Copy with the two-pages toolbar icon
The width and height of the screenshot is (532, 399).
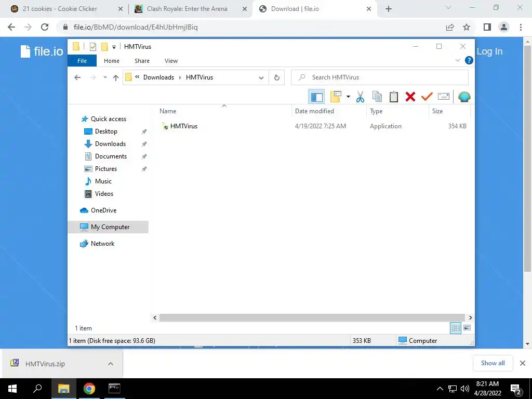coord(377,97)
